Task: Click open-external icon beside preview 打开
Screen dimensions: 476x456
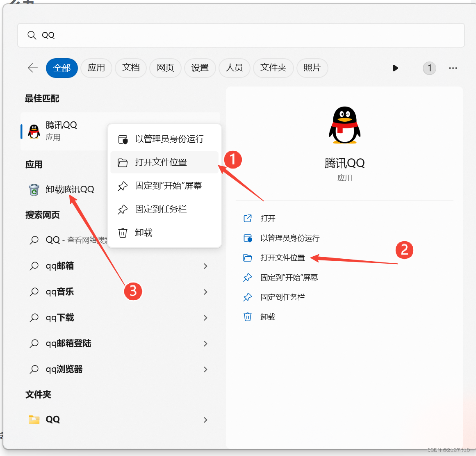Action: [248, 218]
